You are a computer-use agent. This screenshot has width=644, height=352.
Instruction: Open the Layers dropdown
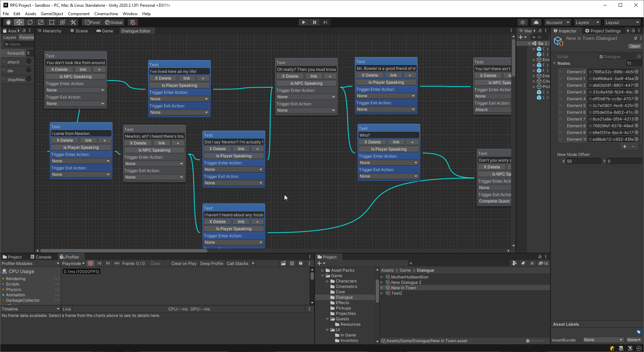(x=587, y=22)
